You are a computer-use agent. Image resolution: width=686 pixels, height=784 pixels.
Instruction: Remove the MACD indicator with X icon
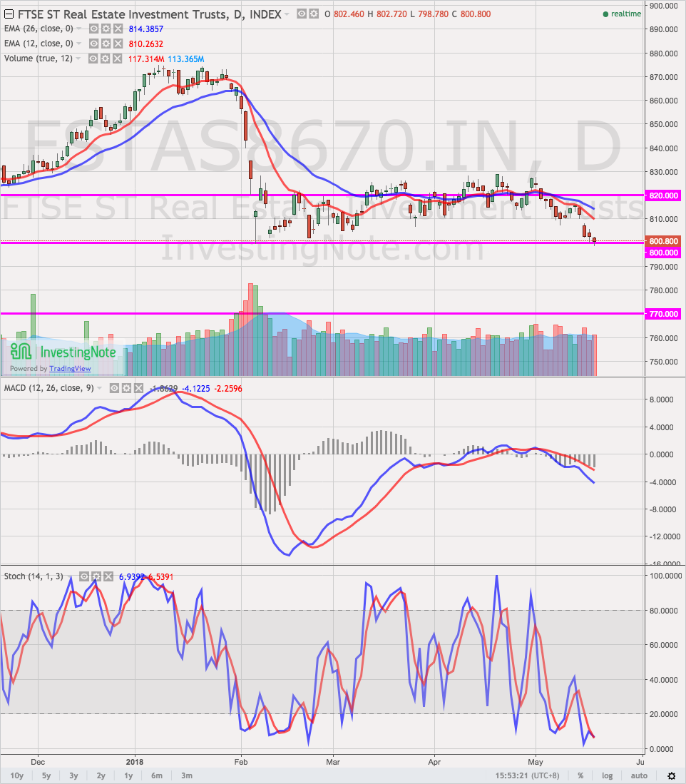[139, 387]
